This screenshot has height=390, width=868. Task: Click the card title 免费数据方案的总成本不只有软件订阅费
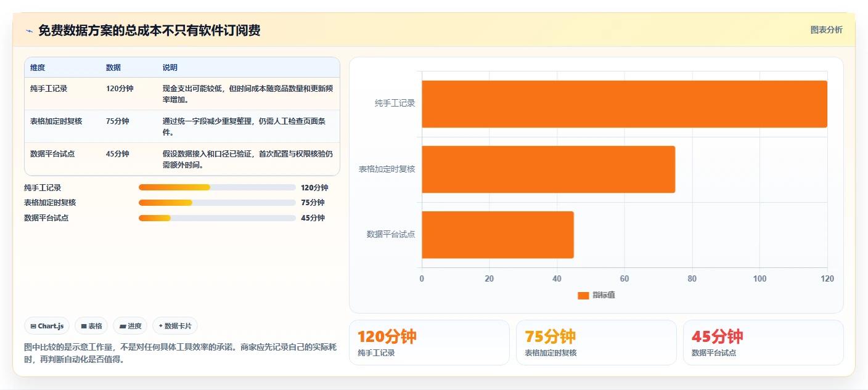click(149, 31)
